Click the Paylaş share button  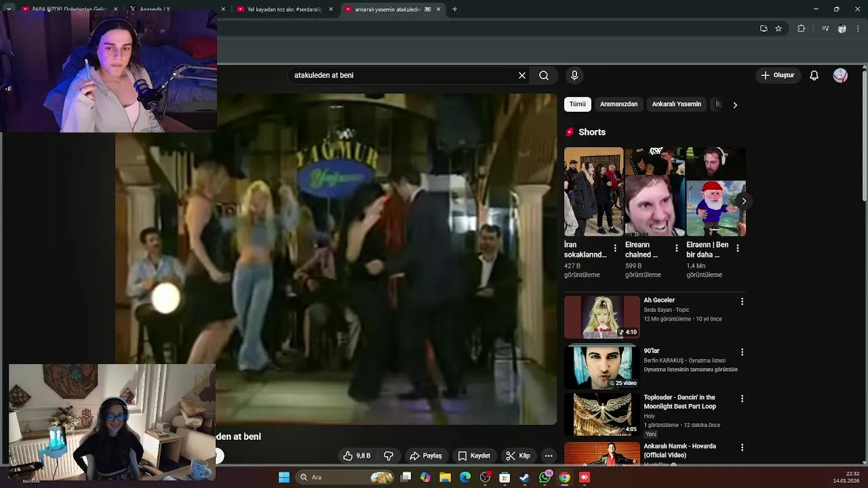[426, 456]
